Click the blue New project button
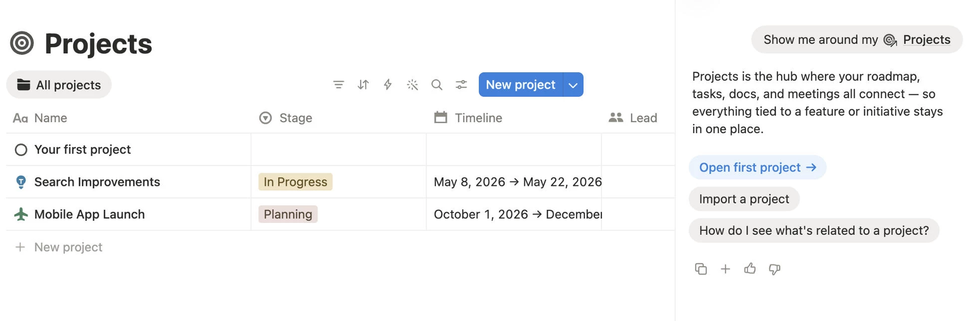 pyautogui.click(x=521, y=85)
